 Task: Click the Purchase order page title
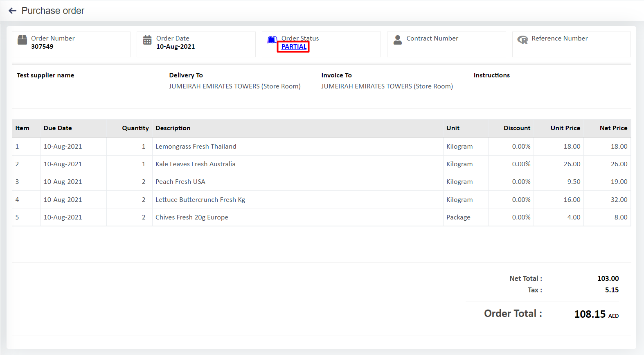[x=53, y=11]
